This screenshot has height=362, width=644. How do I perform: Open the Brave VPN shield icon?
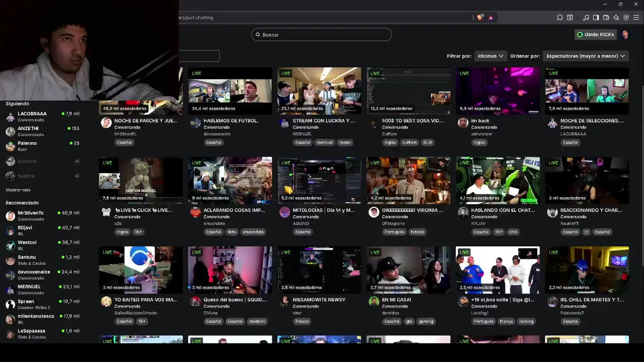point(626,18)
